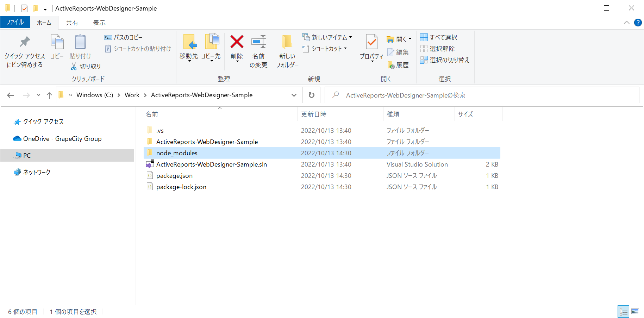Screen dimensions: 644x318
Task: Select PC in navigation pane
Action: coord(67,155)
